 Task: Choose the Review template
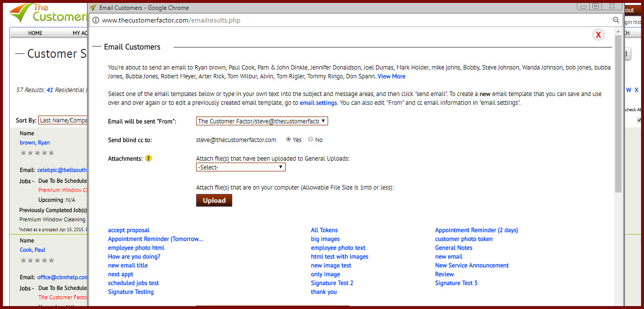444,274
